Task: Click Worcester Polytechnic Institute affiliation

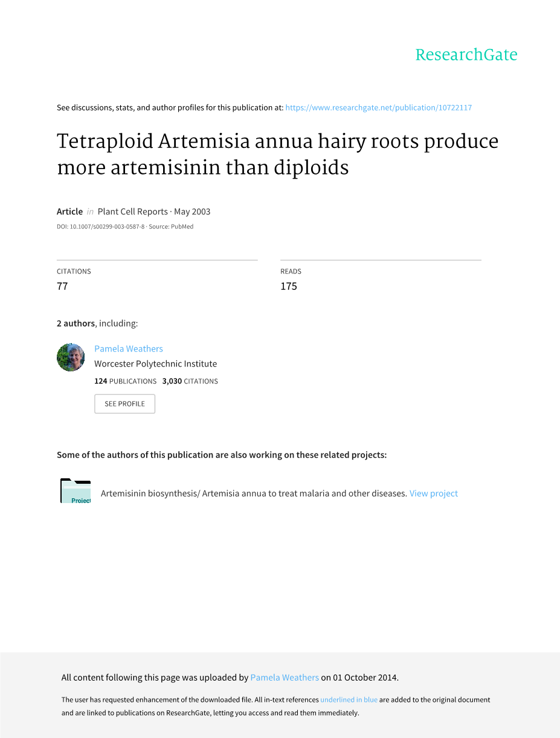Action: [155, 364]
